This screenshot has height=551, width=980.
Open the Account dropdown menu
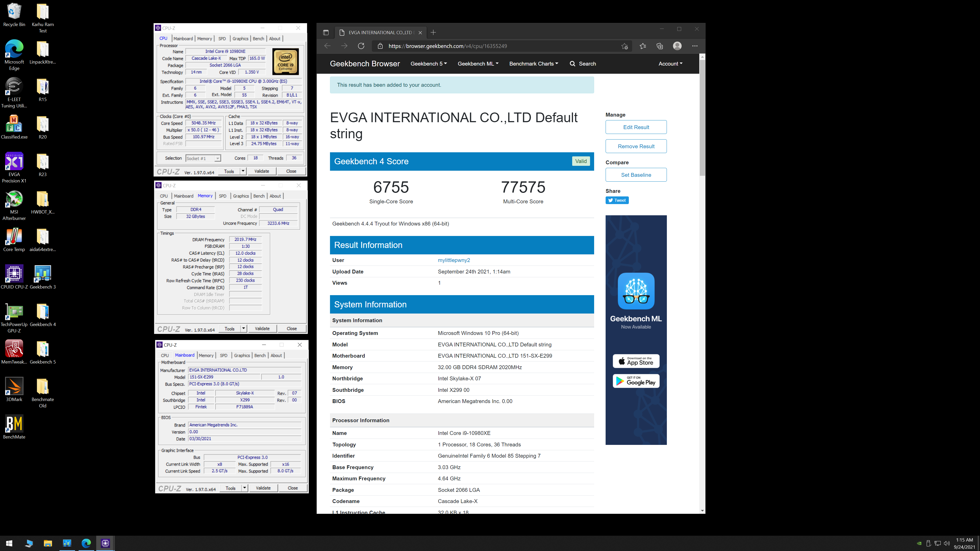[670, 64]
